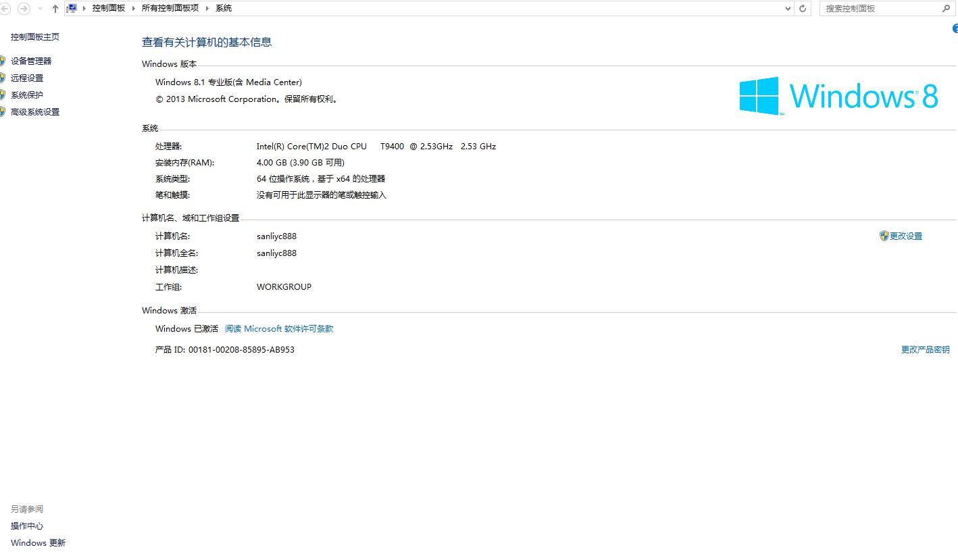Viewport: 958px width, 560px height.
Task: Click 计算机全名 value sanliyc888
Action: pos(276,253)
